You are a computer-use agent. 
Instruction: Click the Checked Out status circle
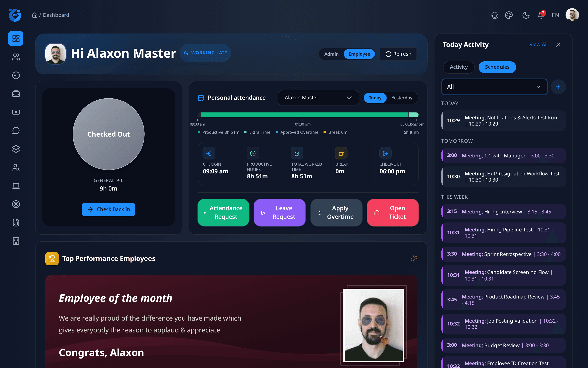(x=109, y=134)
